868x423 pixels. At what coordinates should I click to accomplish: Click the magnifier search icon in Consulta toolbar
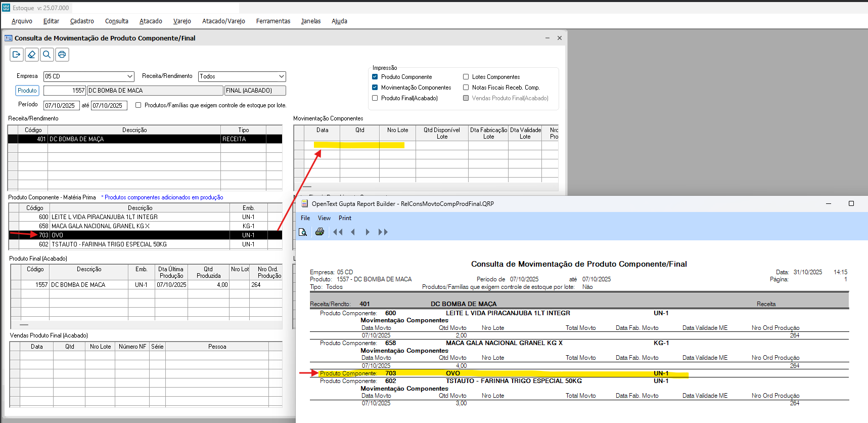[x=47, y=55]
